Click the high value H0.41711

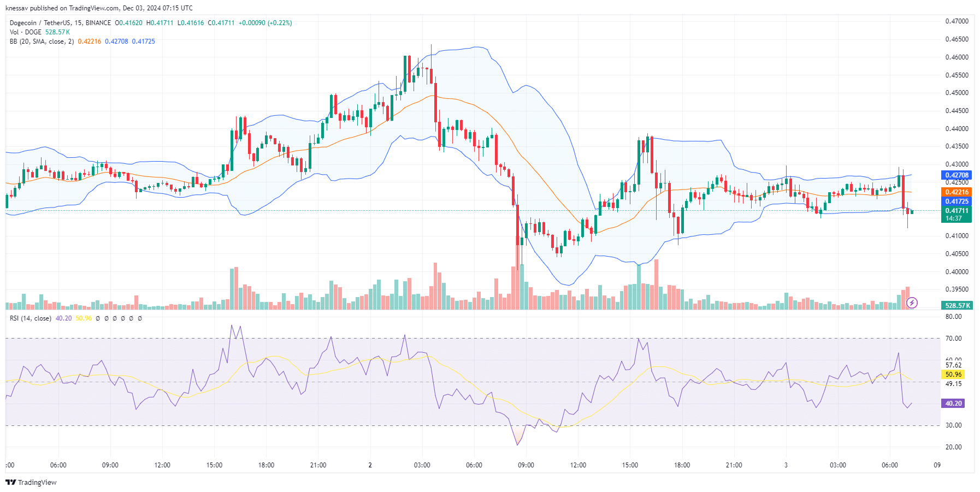click(x=160, y=23)
